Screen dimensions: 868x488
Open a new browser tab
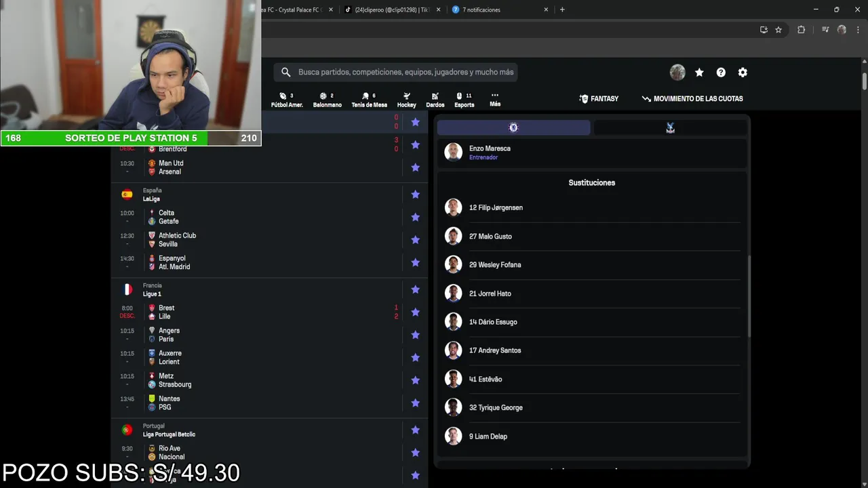562,9
